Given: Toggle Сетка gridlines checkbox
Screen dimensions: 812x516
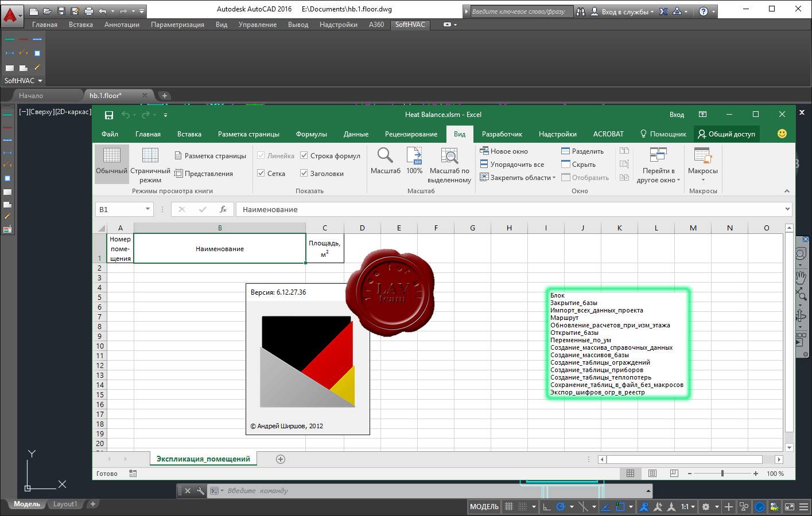Looking at the screenshot, I should (x=261, y=173).
